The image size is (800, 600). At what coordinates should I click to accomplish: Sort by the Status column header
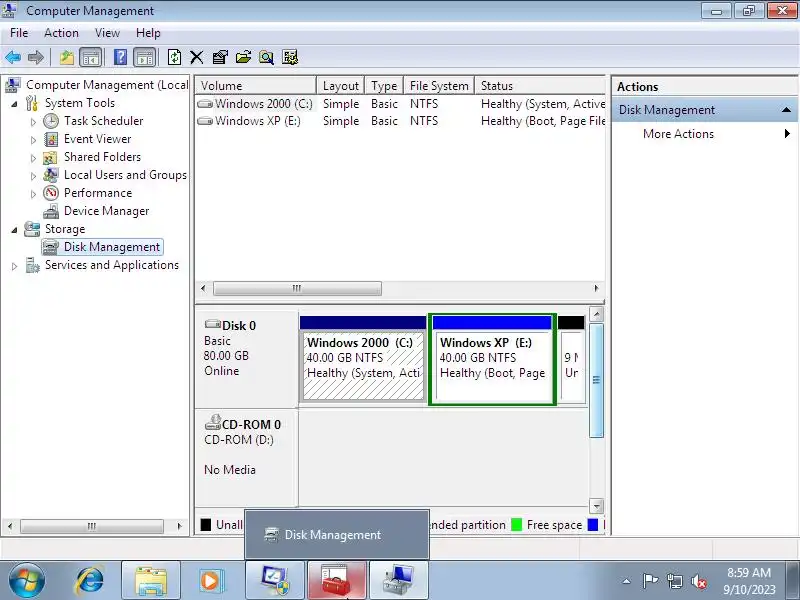click(540, 86)
